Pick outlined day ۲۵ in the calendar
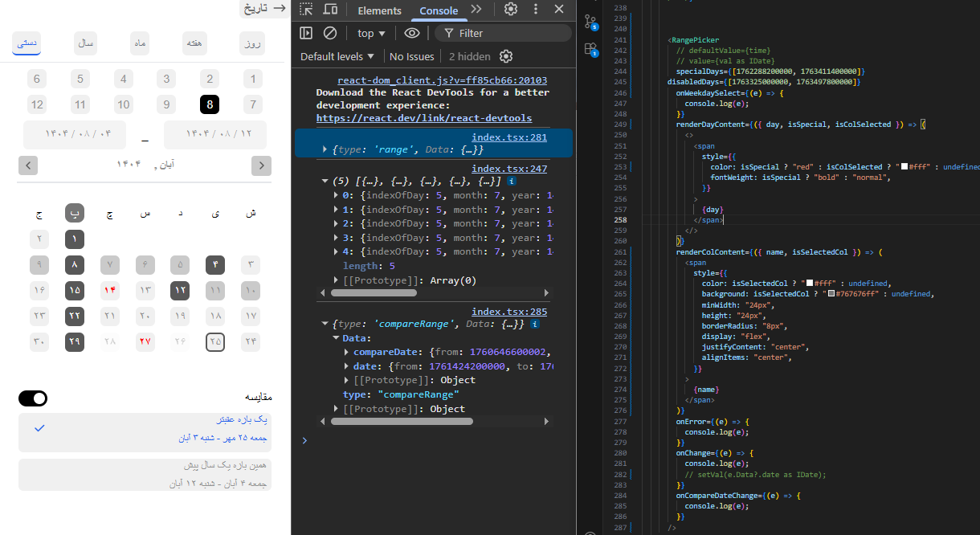Viewport: 980px width, 535px height. [x=215, y=342]
